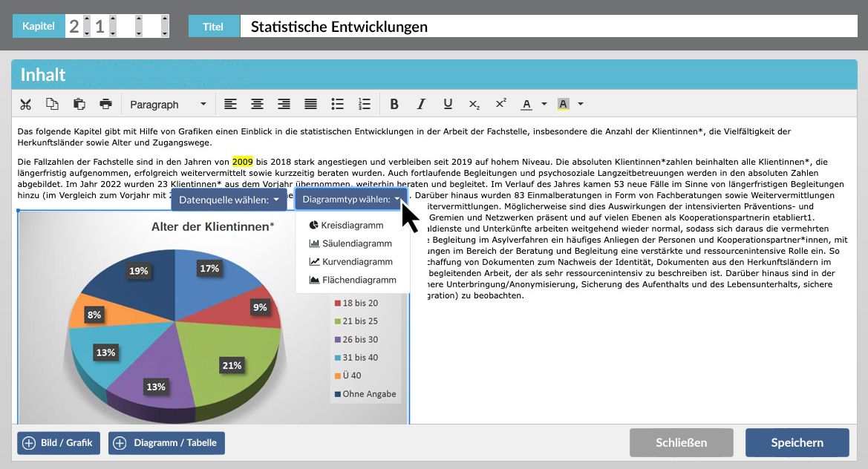Viewport: 868px width, 469px height.
Task: Click the Cut scissors icon
Action: pos(26,105)
